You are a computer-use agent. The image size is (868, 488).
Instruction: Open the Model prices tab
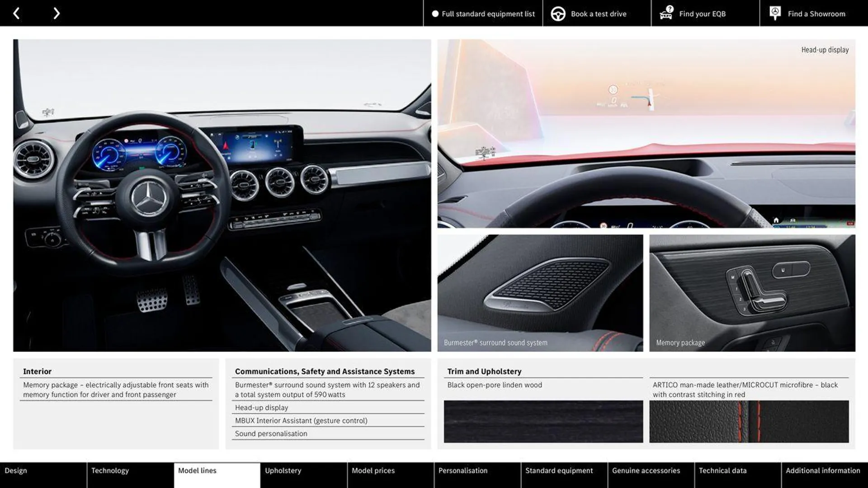[391, 475]
